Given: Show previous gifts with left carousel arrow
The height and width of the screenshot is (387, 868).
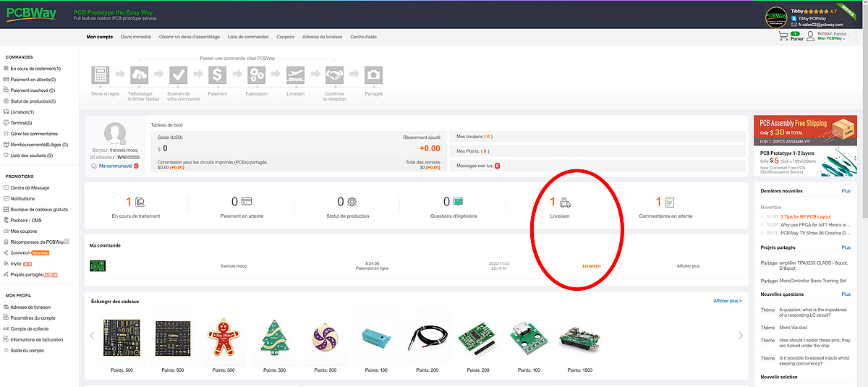Looking at the screenshot, I should coord(92,336).
